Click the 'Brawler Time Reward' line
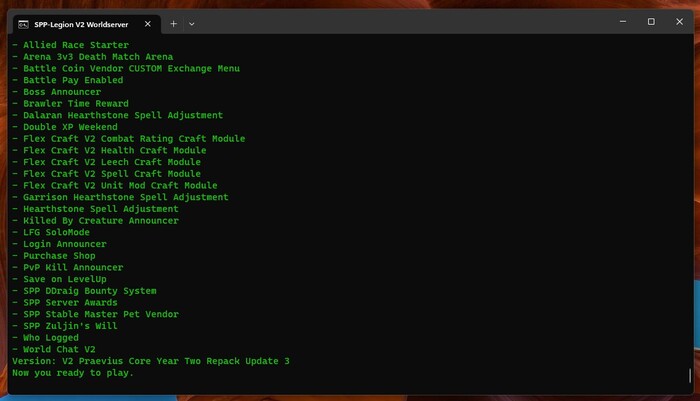This screenshot has width=700, height=401. click(x=70, y=104)
